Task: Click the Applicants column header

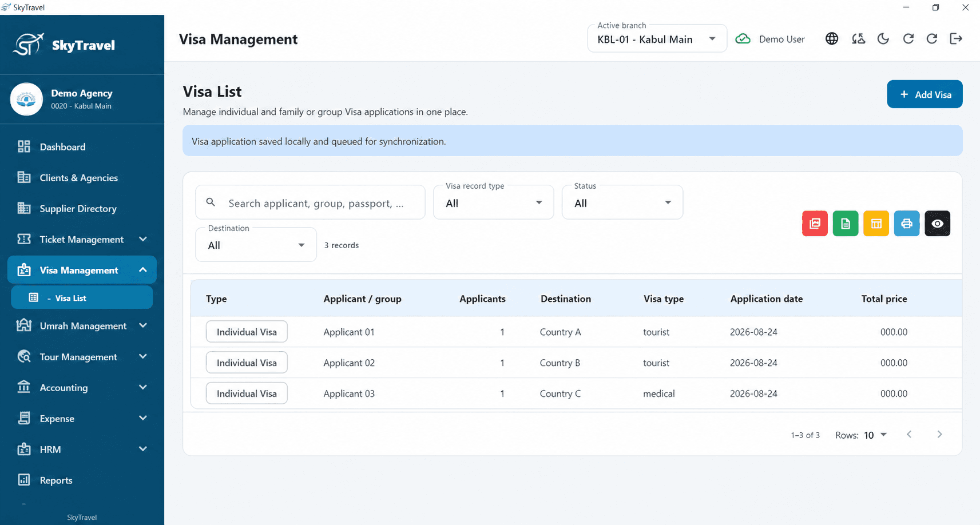Action: click(482, 299)
